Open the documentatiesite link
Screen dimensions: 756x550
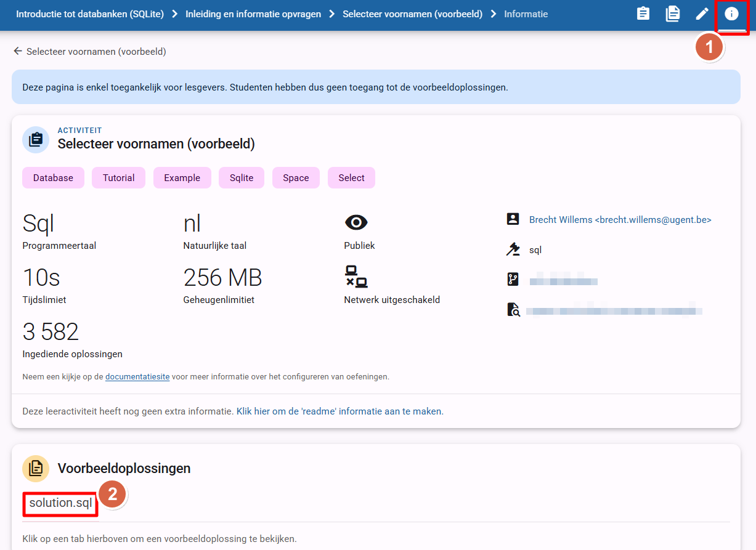[x=137, y=376]
